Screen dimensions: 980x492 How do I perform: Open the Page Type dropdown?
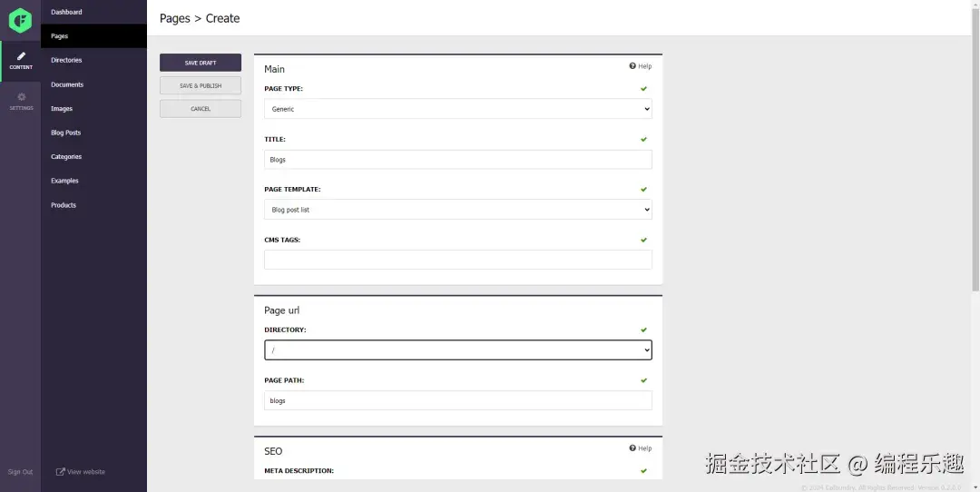[x=458, y=109]
